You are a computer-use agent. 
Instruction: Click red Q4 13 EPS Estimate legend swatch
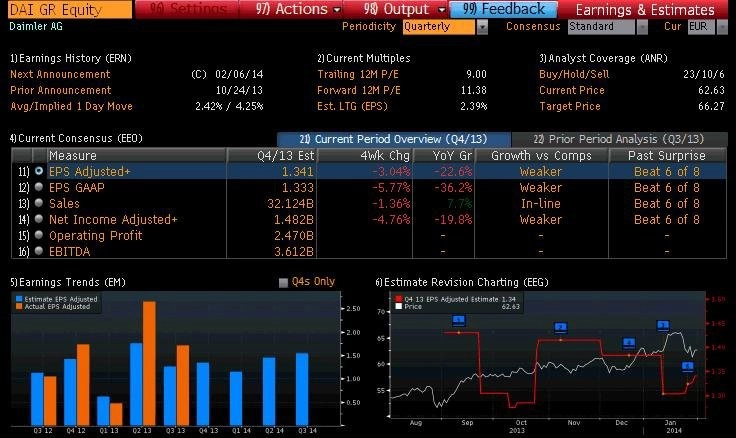(399, 299)
